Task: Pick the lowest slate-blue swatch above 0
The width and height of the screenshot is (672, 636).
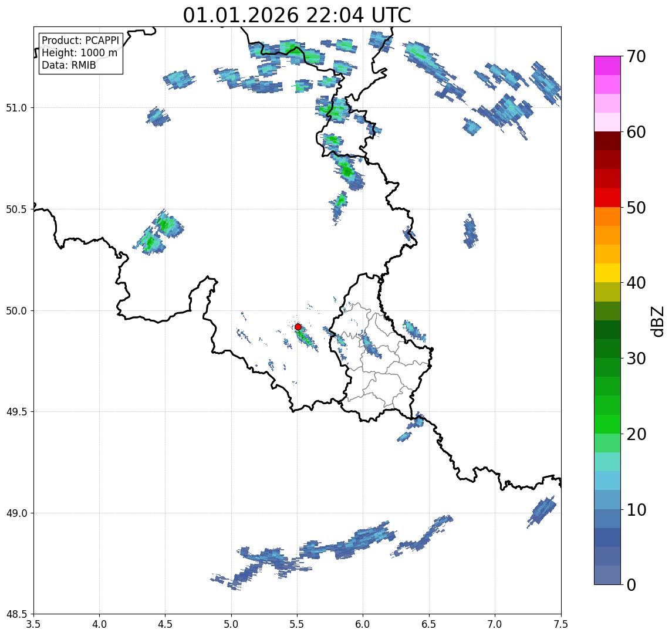Action: click(x=607, y=575)
